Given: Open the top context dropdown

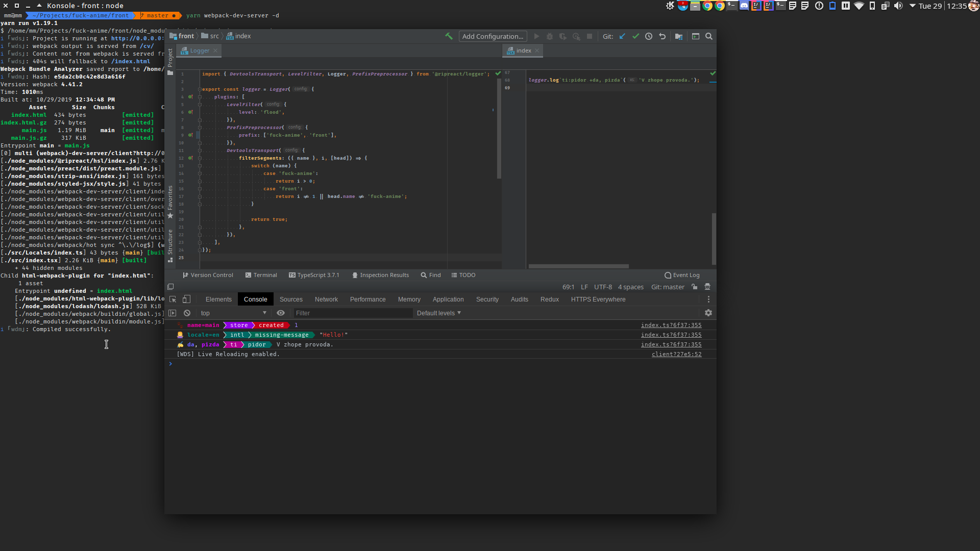Looking at the screenshot, I should tap(233, 313).
